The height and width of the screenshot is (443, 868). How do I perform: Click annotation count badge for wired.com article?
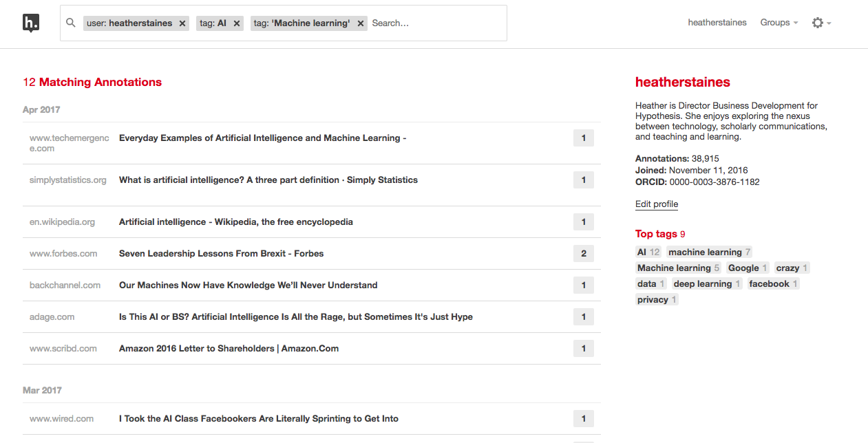pos(583,419)
